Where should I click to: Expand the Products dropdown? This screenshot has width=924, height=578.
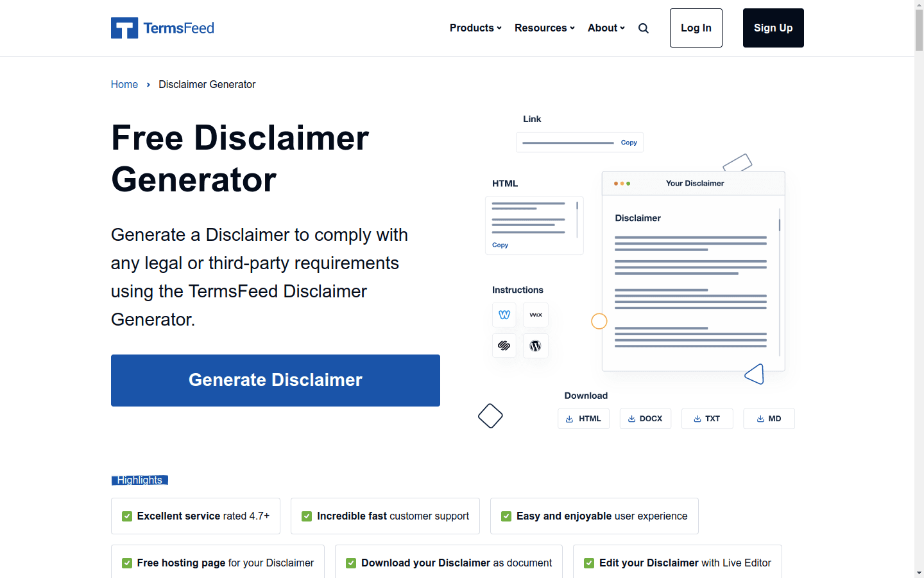coord(475,28)
